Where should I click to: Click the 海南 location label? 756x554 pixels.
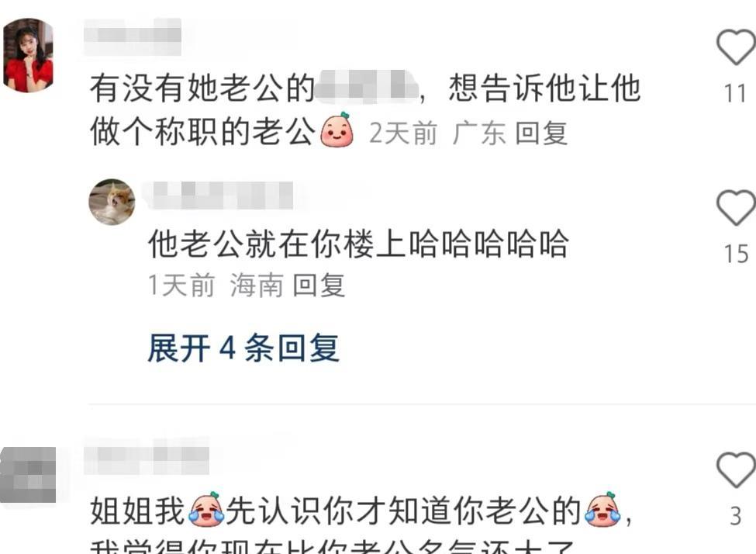(256, 285)
